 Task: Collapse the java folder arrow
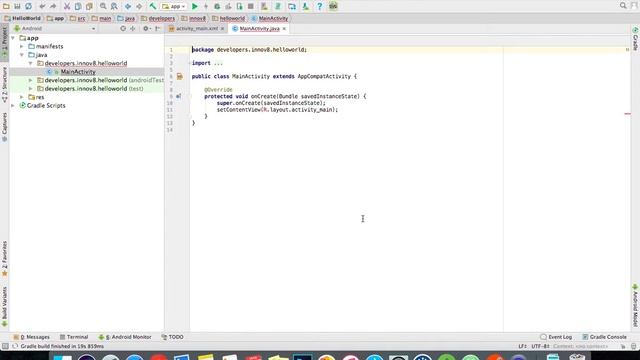[x=22, y=55]
